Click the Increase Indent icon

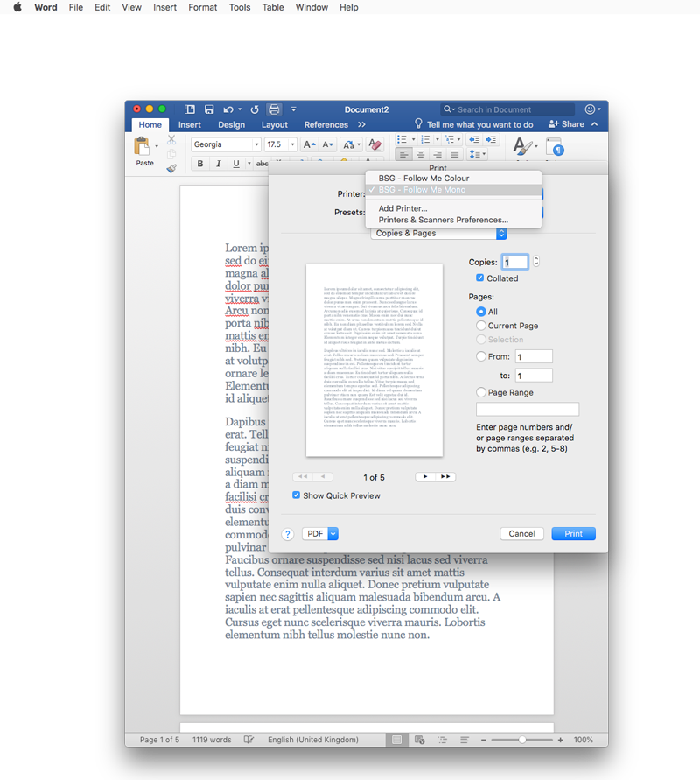491,139
